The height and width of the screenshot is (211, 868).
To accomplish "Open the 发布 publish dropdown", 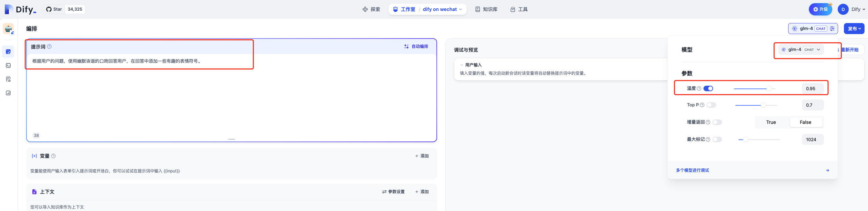I will (x=854, y=29).
